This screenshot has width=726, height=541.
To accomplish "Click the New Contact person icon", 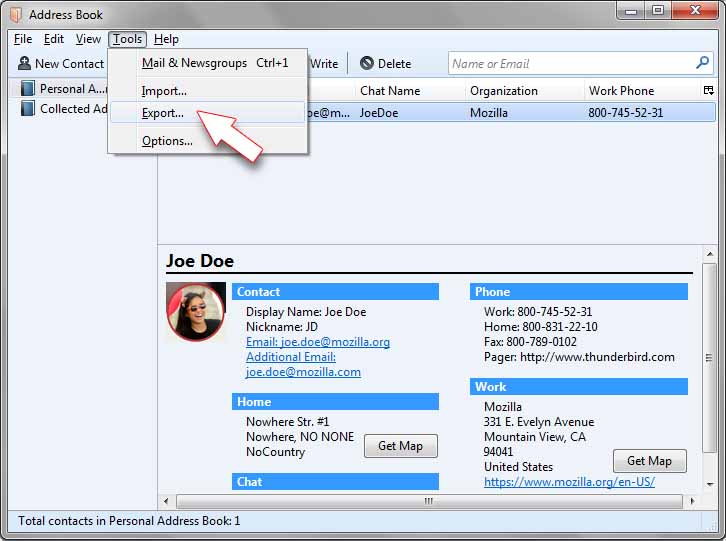I will tap(24, 63).
